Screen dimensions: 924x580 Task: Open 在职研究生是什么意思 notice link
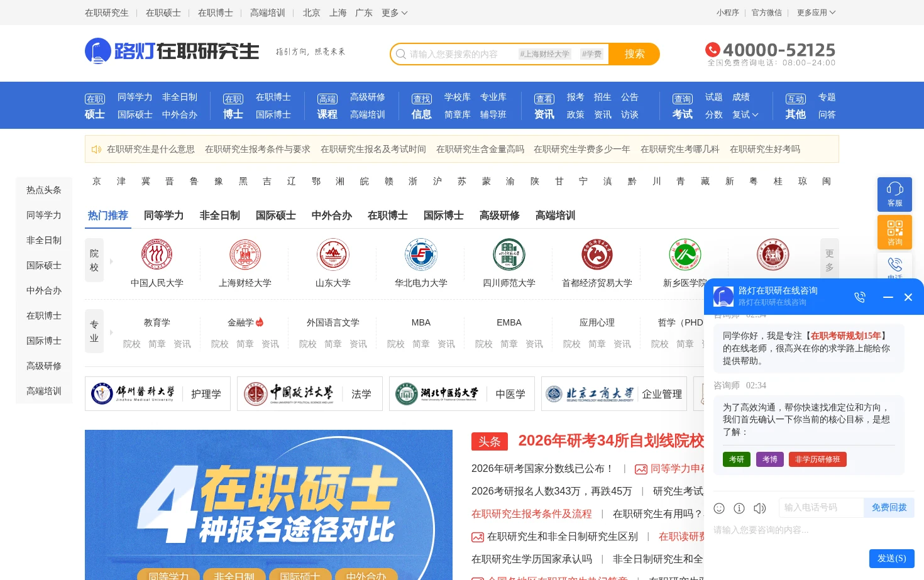[151, 150]
